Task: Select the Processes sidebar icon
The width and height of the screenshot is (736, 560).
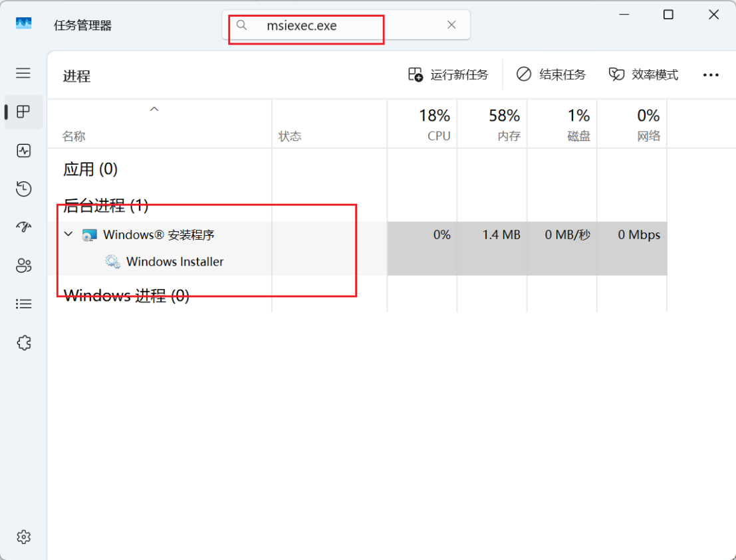Action: (23, 112)
